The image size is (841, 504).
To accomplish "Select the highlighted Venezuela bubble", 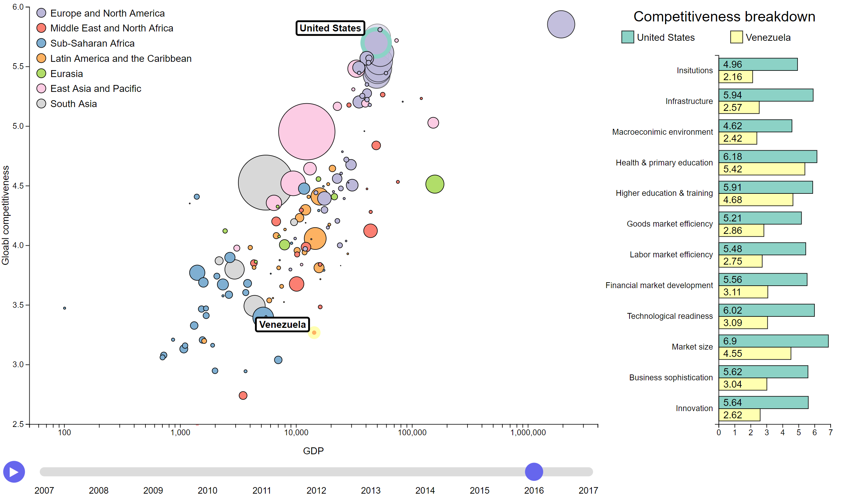I will pos(314,332).
